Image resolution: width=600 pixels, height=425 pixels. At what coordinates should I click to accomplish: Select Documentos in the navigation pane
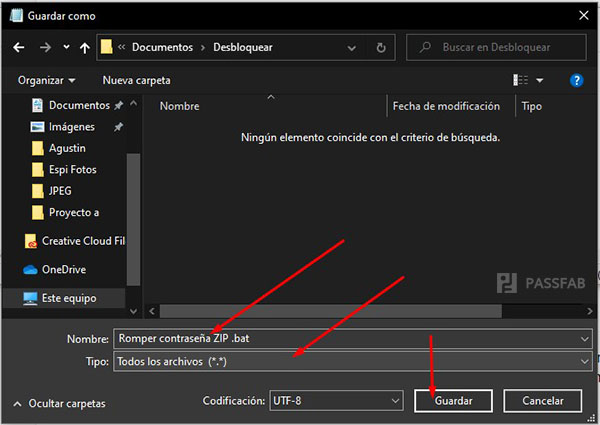click(x=79, y=105)
